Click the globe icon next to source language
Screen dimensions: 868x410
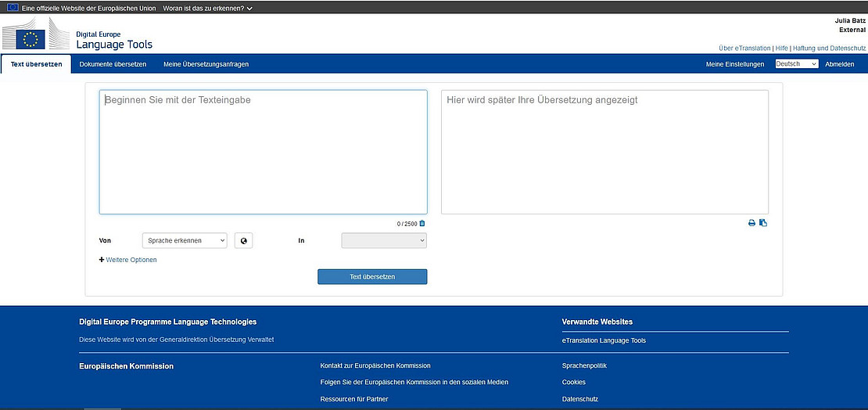244,241
